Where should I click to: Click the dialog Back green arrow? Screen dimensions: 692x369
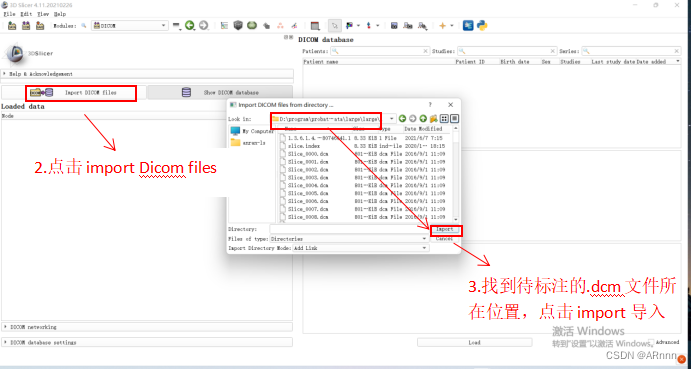click(x=402, y=118)
